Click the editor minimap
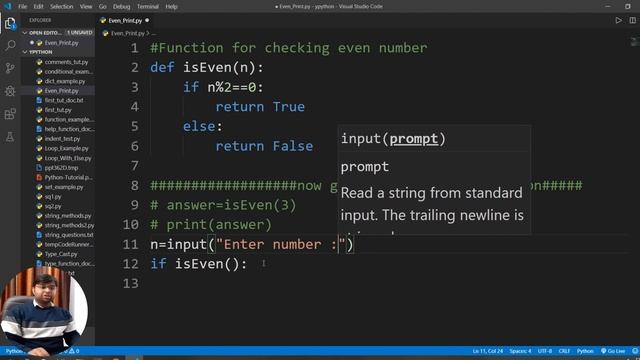The image size is (640, 360). point(633,42)
